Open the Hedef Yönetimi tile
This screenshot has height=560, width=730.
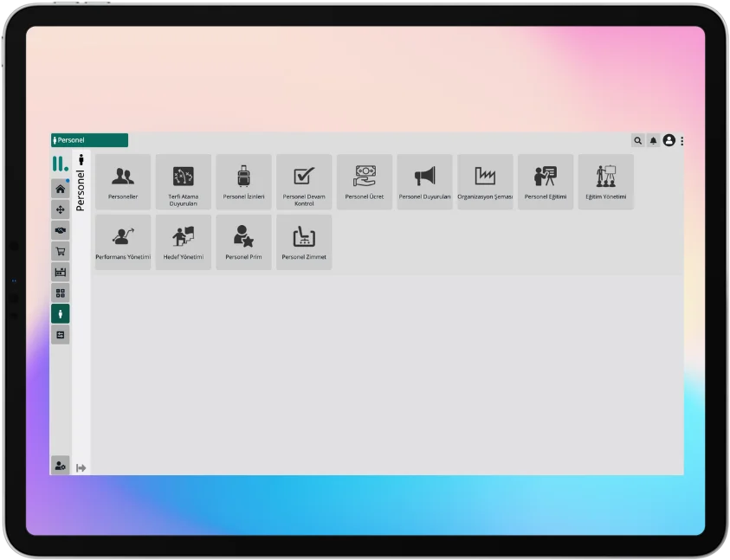click(x=183, y=242)
